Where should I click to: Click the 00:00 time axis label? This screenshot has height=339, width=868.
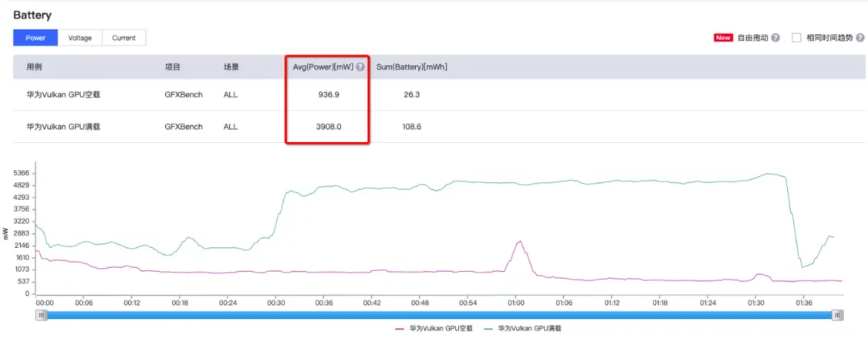coord(44,303)
